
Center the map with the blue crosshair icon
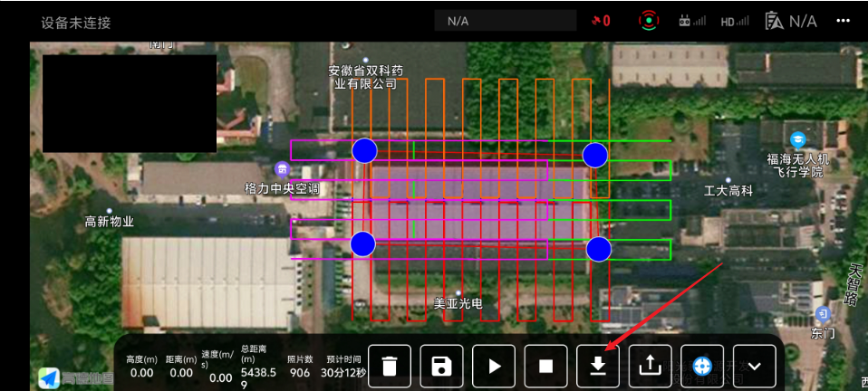tap(702, 366)
